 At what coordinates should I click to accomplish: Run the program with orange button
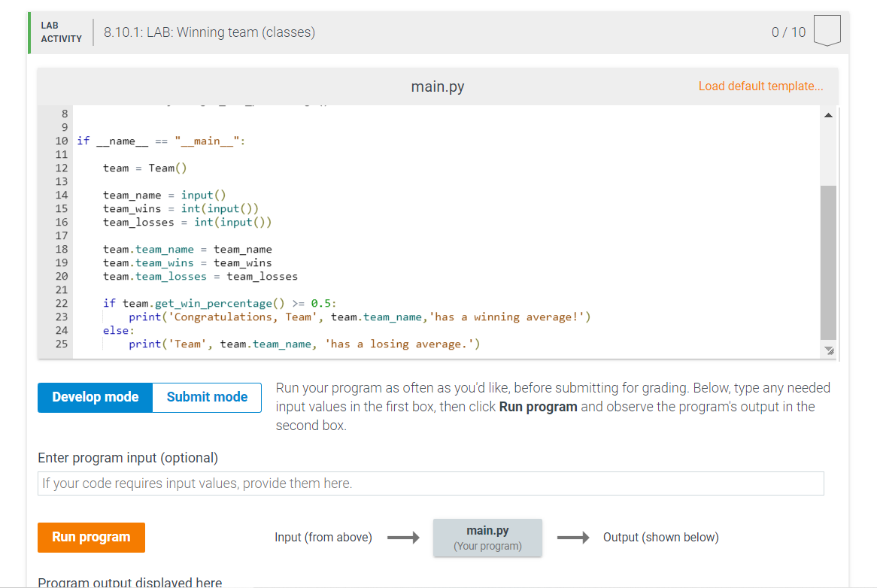click(91, 537)
